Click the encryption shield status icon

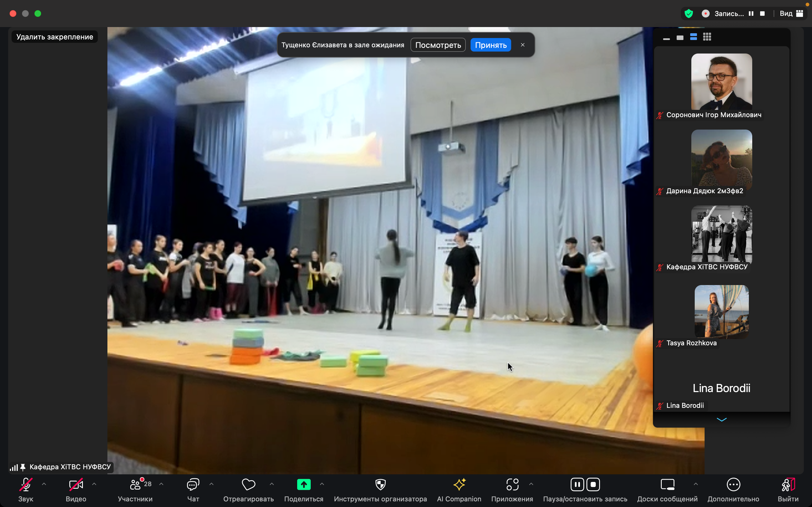tap(689, 14)
